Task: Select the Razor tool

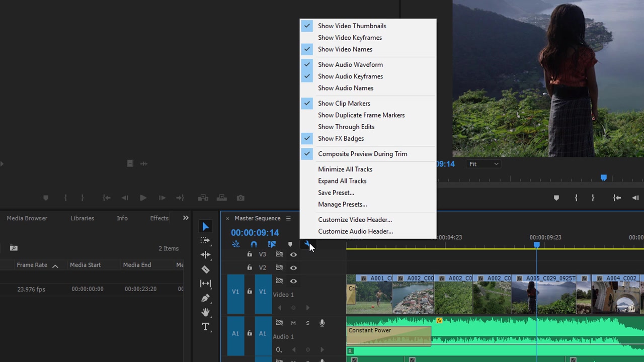Action: click(205, 268)
